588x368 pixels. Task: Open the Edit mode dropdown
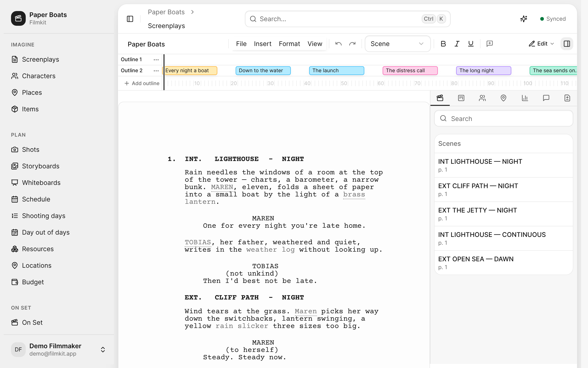click(541, 44)
